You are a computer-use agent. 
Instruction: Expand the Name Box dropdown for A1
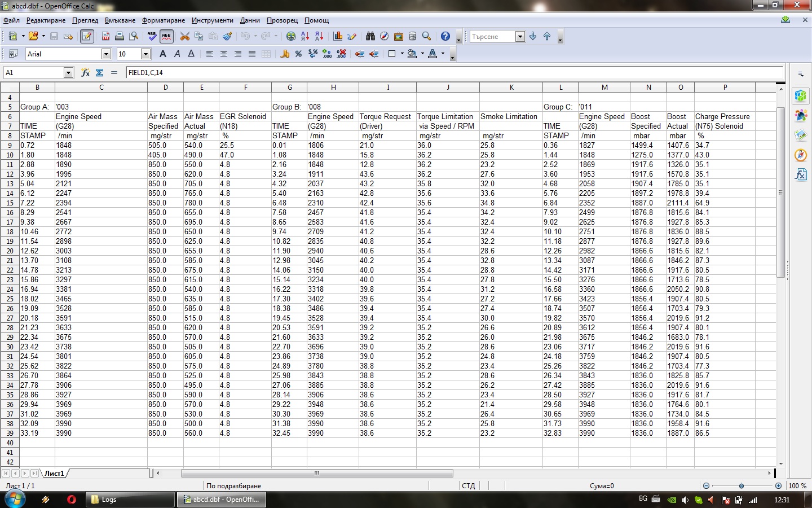pyautogui.click(x=68, y=73)
